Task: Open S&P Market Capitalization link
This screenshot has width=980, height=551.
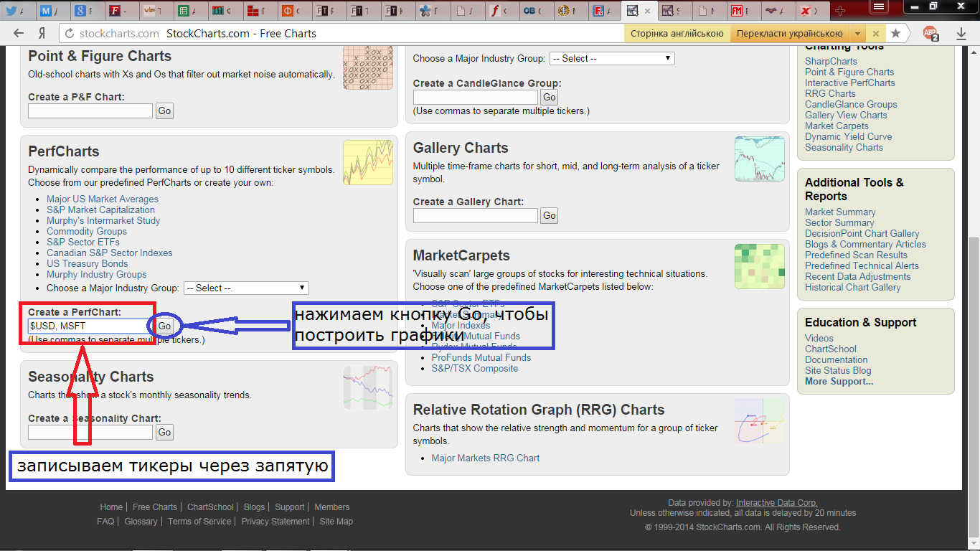Action: tap(100, 209)
